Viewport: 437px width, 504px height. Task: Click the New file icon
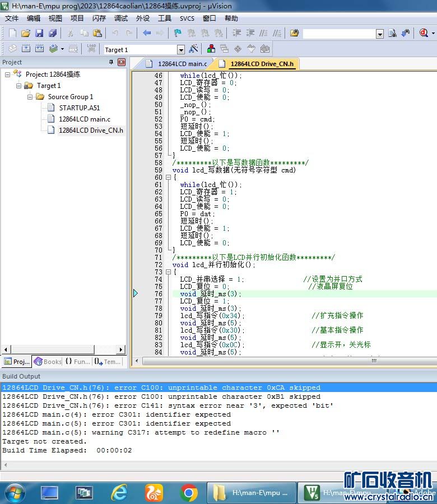pyautogui.click(x=12, y=34)
